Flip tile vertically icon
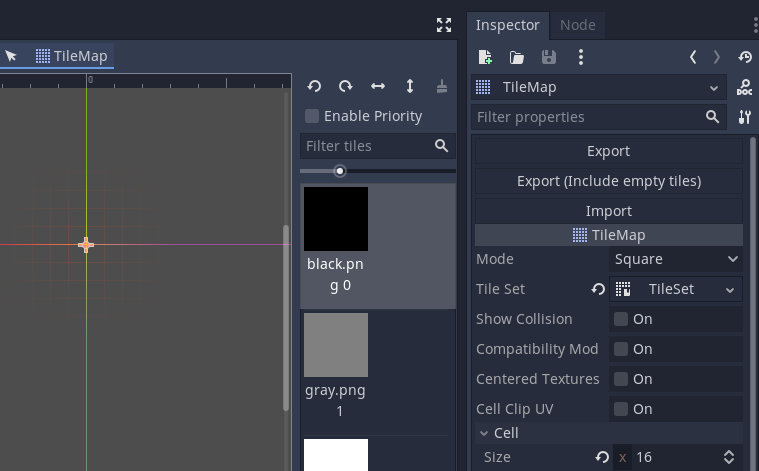This screenshot has height=471, width=759. point(410,87)
